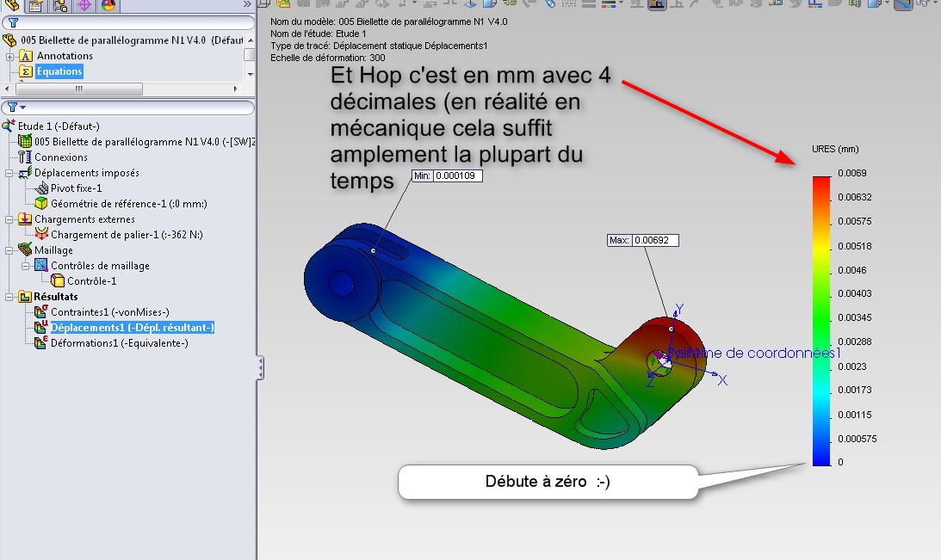Click the Contraintes1 stress plot icon
This screenshot has height=560, width=941.
click(x=41, y=311)
